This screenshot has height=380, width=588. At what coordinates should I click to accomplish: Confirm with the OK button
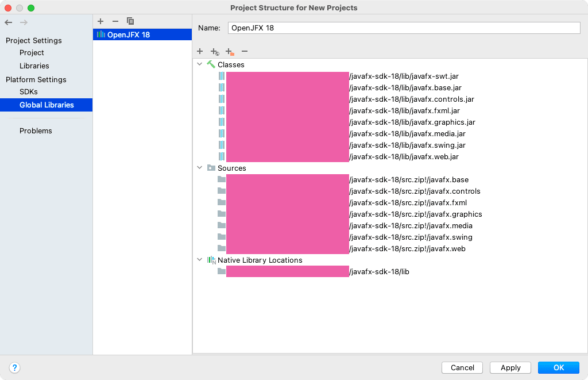tap(558, 367)
